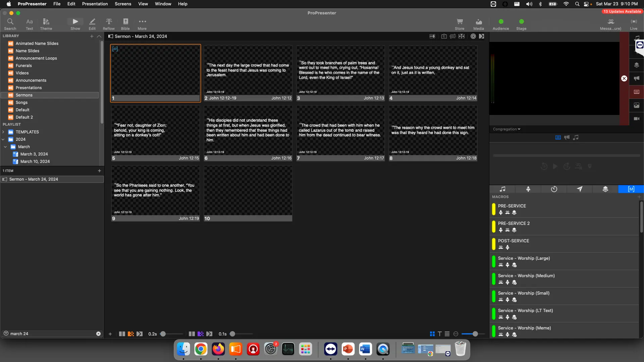Viewport: 644px width, 362px height.
Task: Select grid view icon in bottom bar
Action: (x=432, y=334)
